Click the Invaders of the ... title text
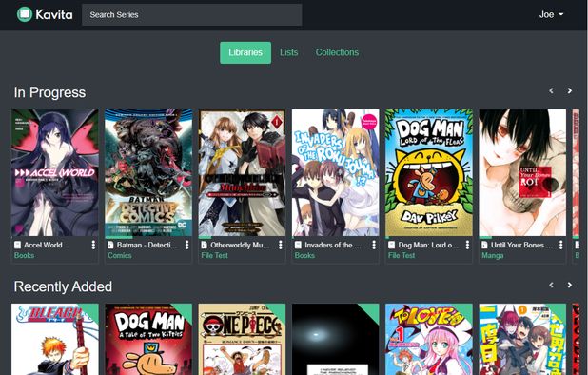The image size is (588, 375). tap(333, 245)
